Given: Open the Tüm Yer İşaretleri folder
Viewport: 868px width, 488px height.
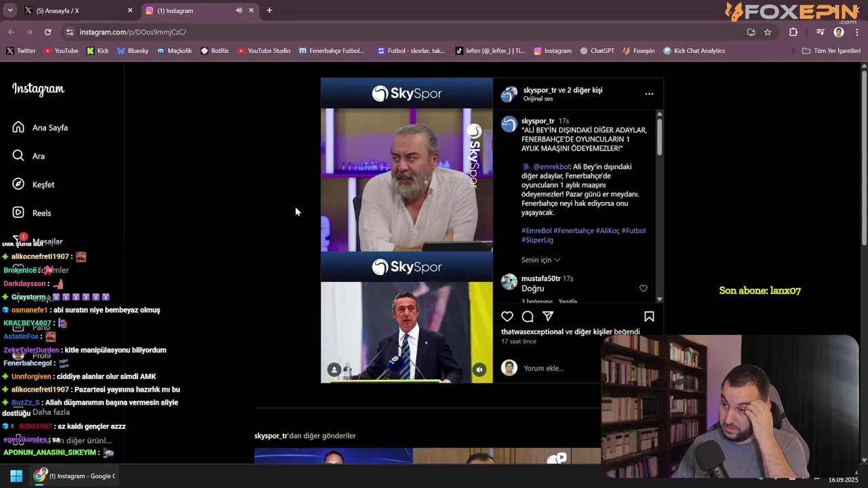Looking at the screenshot, I should coord(831,51).
